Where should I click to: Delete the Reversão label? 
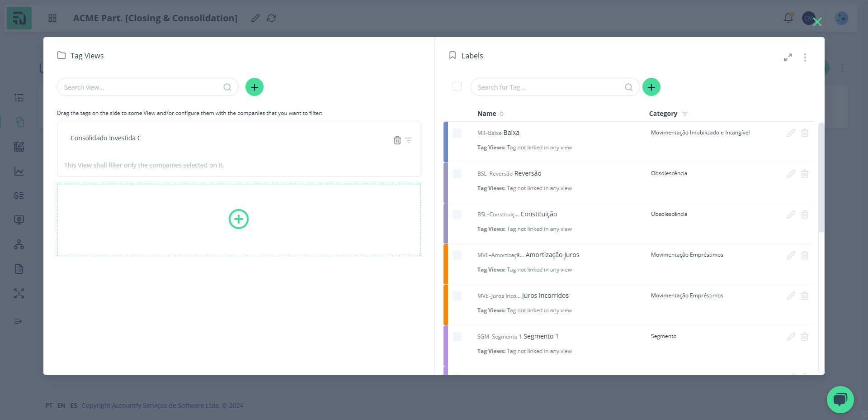[805, 174]
